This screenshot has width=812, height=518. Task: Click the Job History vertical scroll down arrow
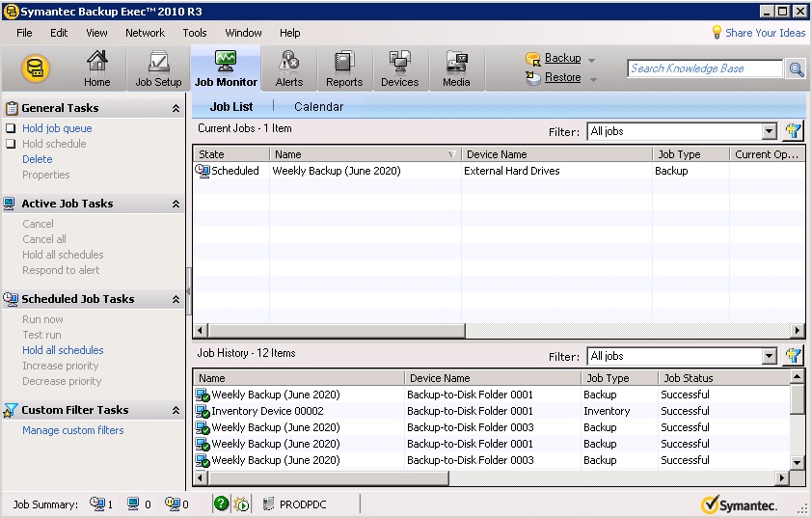[x=797, y=462]
